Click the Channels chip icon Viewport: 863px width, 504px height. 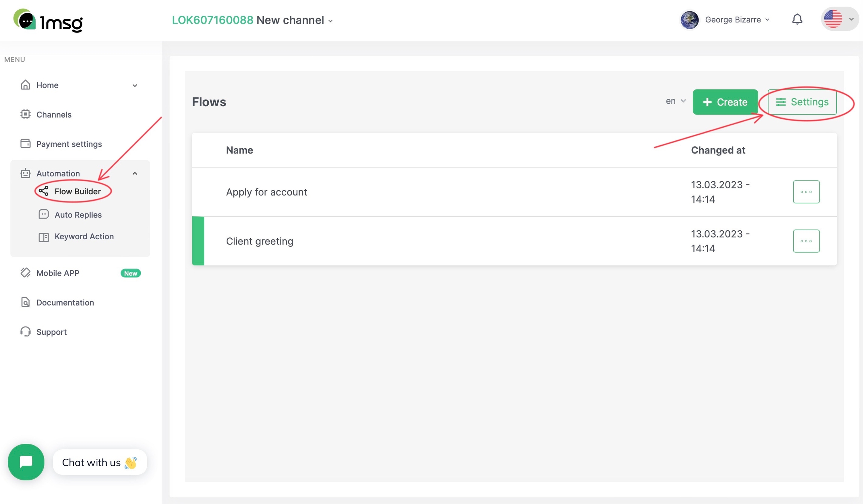25,114
